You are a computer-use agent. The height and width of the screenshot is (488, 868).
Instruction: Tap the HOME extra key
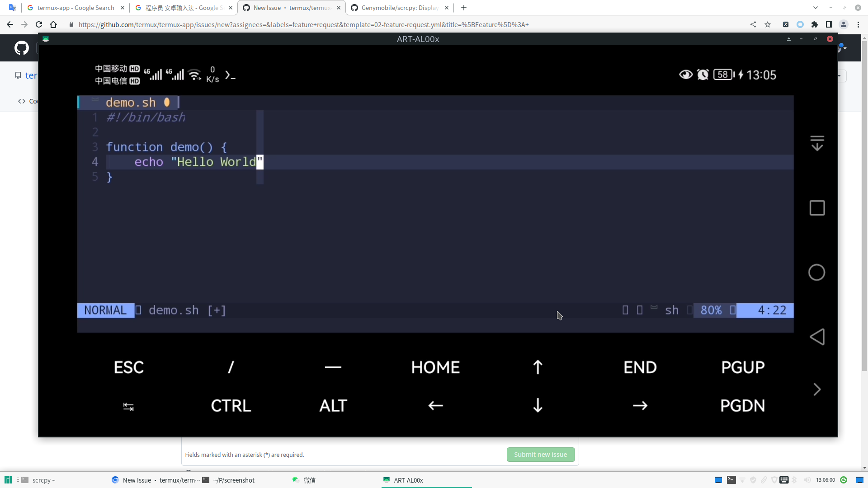click(x=435, y=367)
